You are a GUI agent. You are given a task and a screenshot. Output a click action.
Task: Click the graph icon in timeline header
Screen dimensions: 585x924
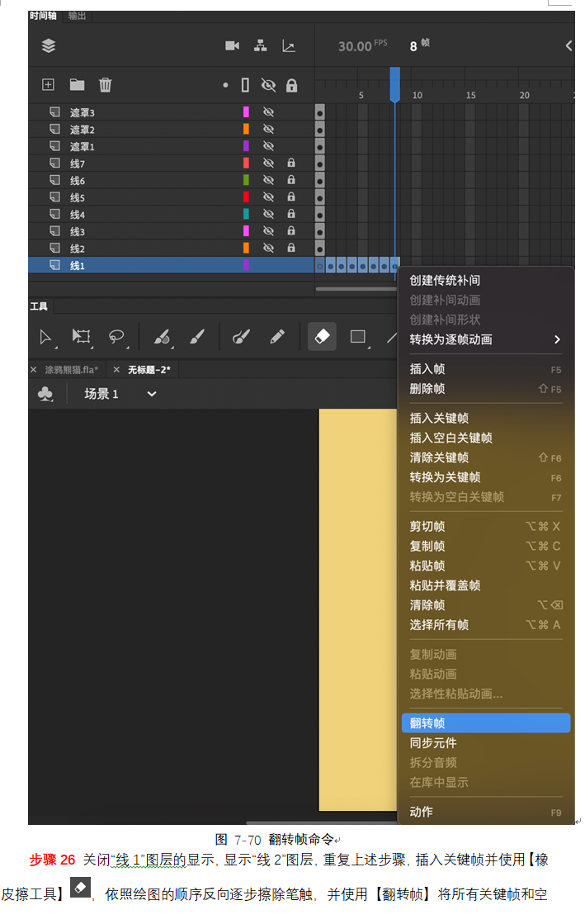(x=289, y=46)
